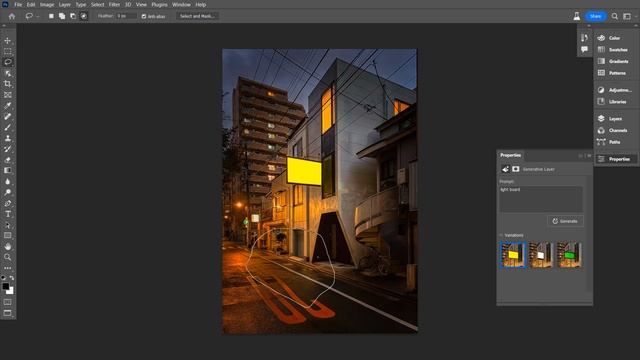
Task: Select the Lasso tool in the toolbox
Action: click(8, 62)
